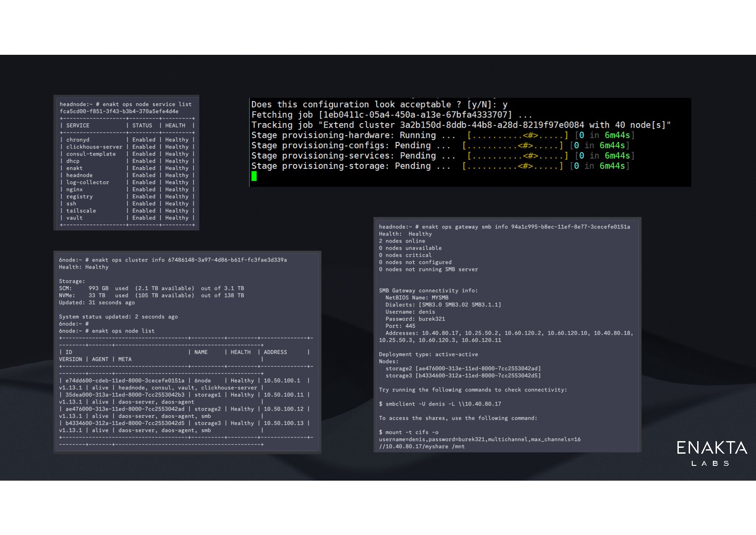The image size is (756, 535).
Task: Click the vault service name in the table
Action: click(x=75, y=218)
